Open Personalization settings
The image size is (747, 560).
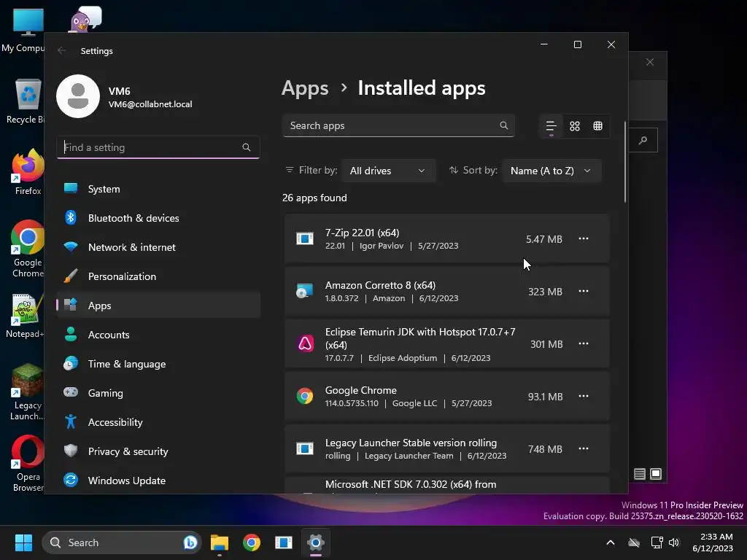[x=158, y=276]
